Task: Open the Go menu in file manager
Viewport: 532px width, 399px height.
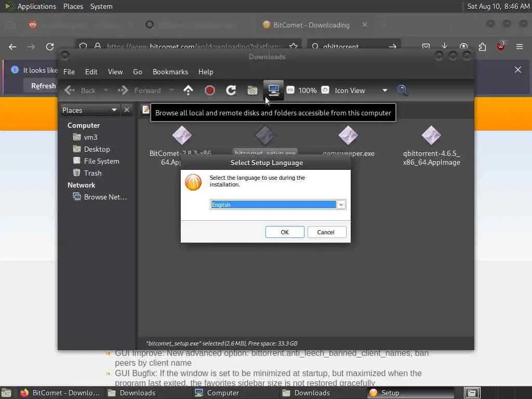Action: [x=137, y=72]
